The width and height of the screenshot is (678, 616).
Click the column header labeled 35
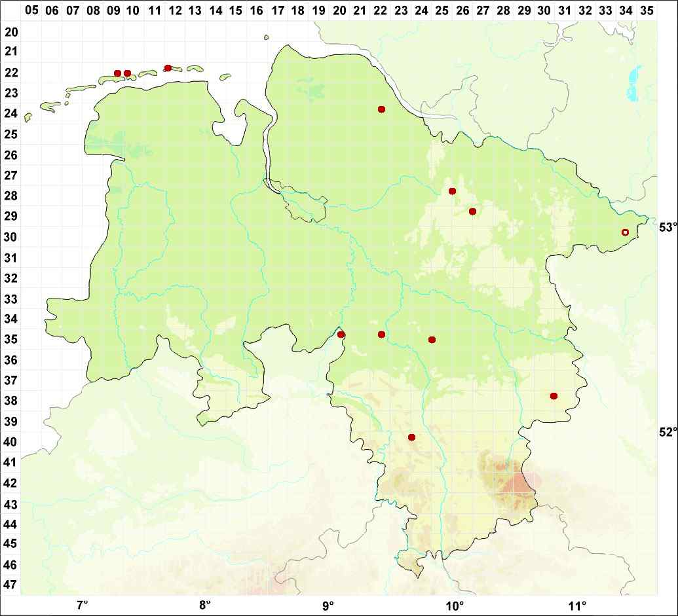(646, 10)
